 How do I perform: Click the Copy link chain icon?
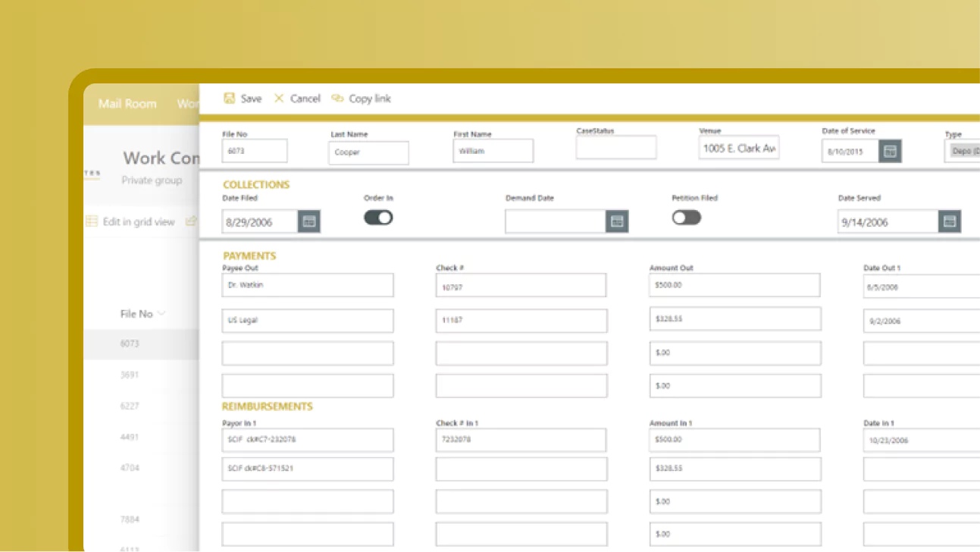pos(338,99)
